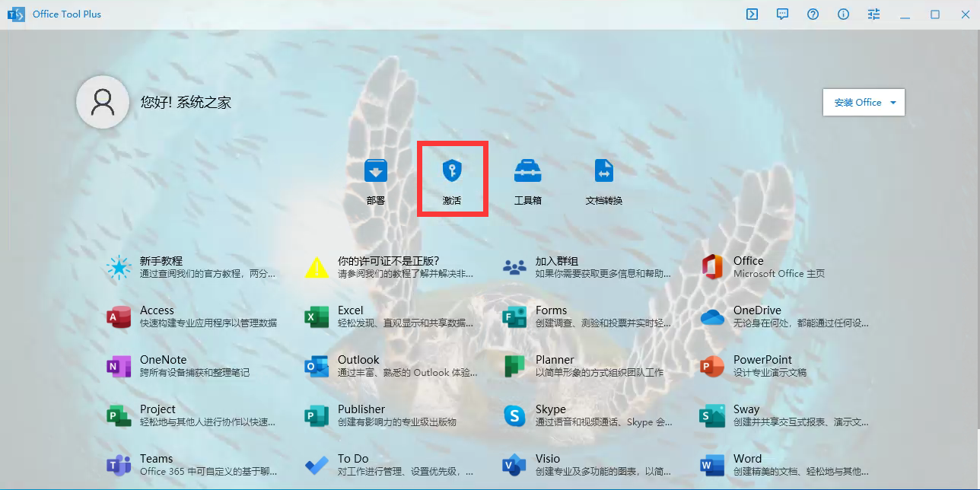Open the 安装 Office dropdown
Screen dimensions: 980x490
(x=864, y=101)
